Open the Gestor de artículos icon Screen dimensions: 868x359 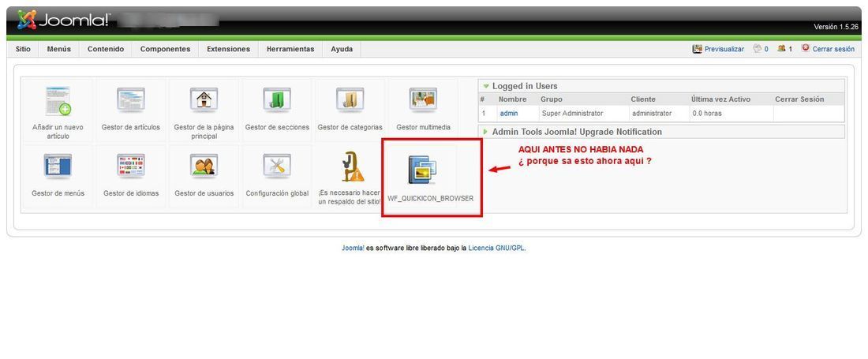tap(131, 101)
